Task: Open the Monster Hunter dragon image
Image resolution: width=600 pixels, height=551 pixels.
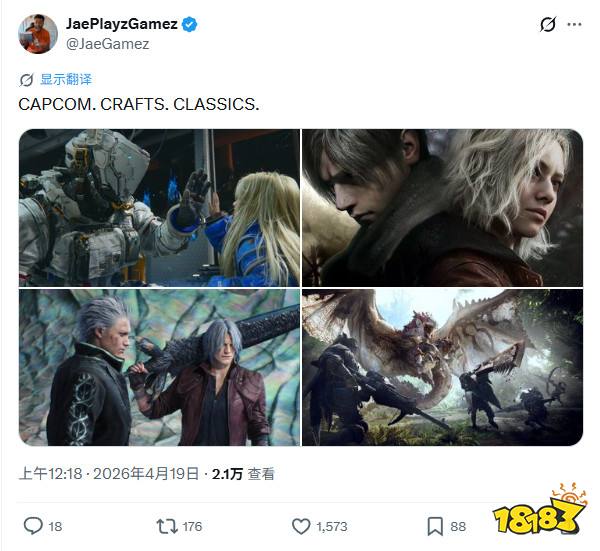Action: tap(443, 367)
